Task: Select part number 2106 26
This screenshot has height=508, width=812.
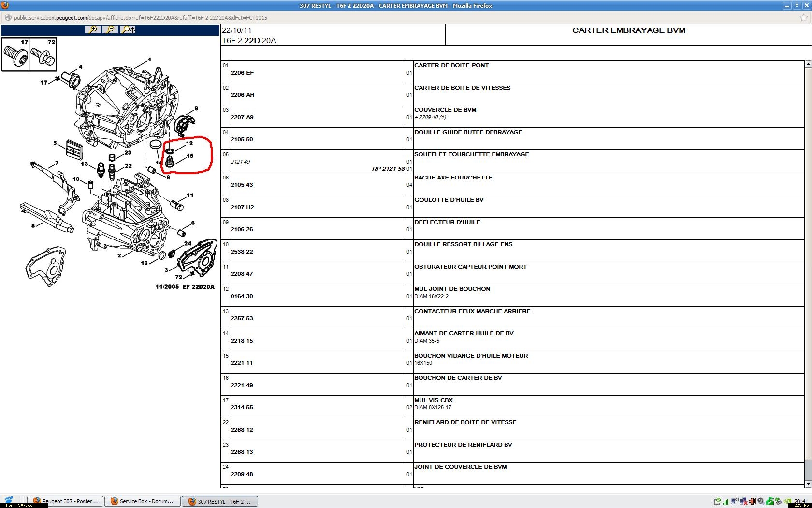Action: (242, 229)
